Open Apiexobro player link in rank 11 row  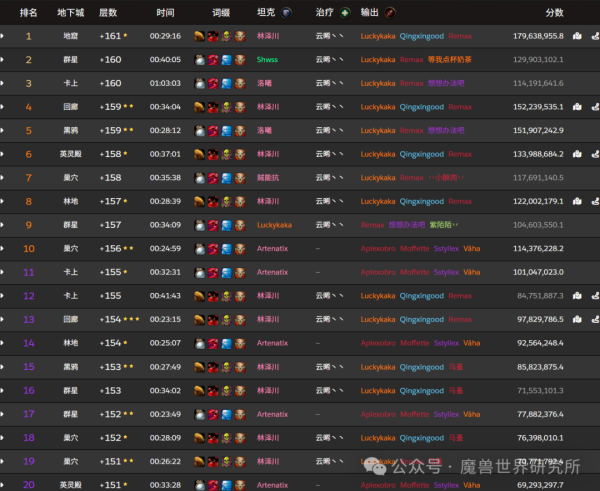pyautogui.click(x=380, y=272)
